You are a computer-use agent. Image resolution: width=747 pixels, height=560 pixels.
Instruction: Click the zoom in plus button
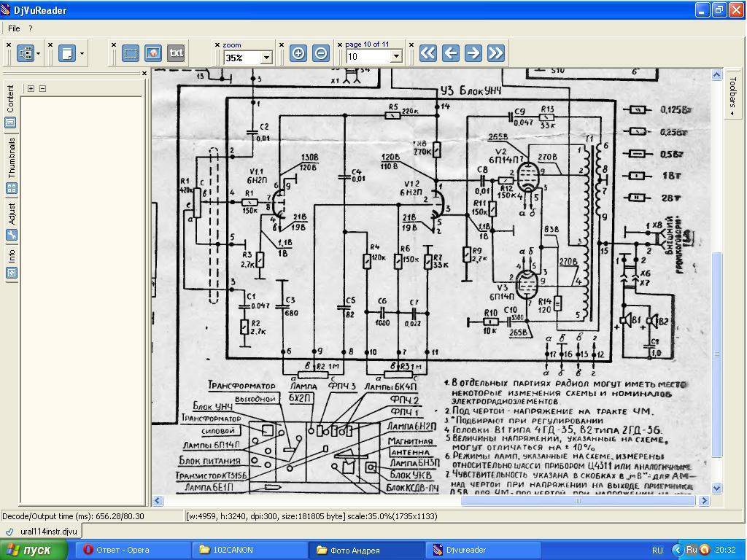pos(298,53)
